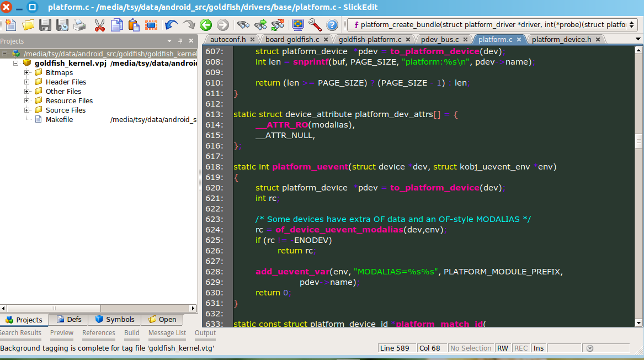The height and width of the screenshot is (360, 644).
Task: Open the Symbols tool tab
Action: tap(115, 319)
